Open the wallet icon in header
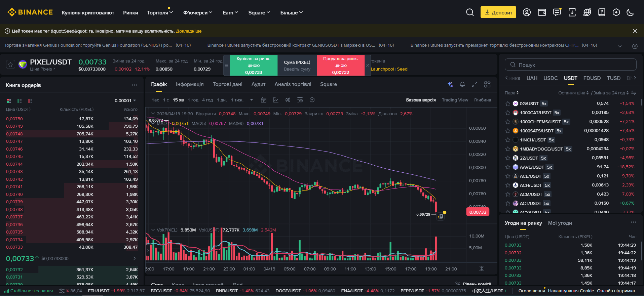 (542, 12)
